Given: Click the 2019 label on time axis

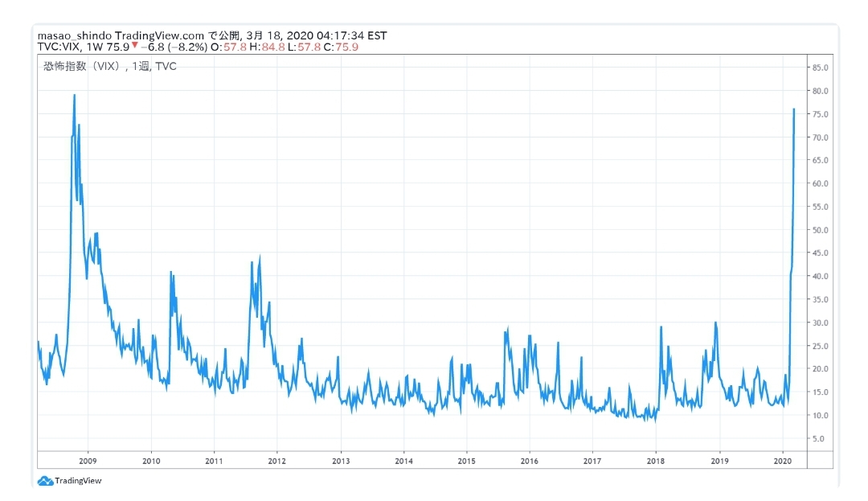Looking at the screenshot, I should click(719, 461).
